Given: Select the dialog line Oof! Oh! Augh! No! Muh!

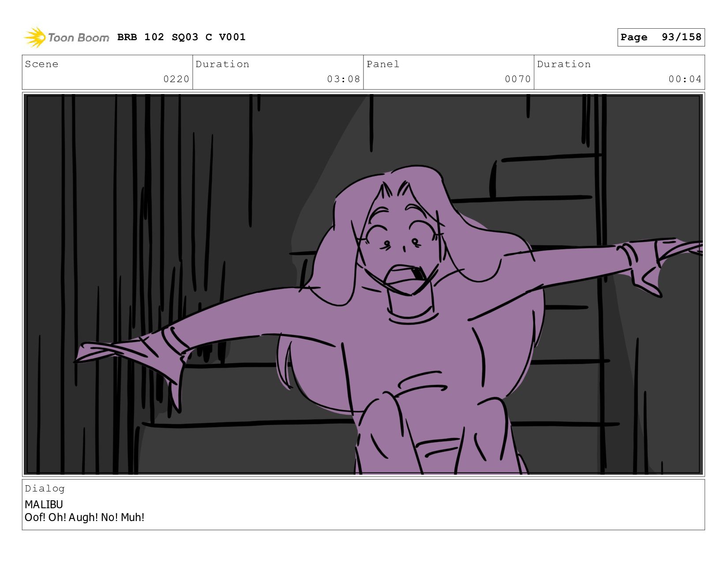Looking at the screenshot, I should click(x=84, y=518).
